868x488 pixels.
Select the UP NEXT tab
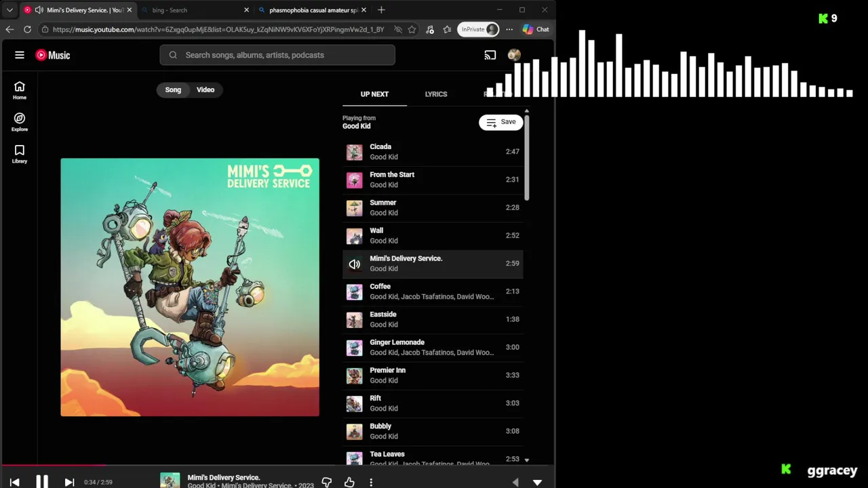pos(374,94)
